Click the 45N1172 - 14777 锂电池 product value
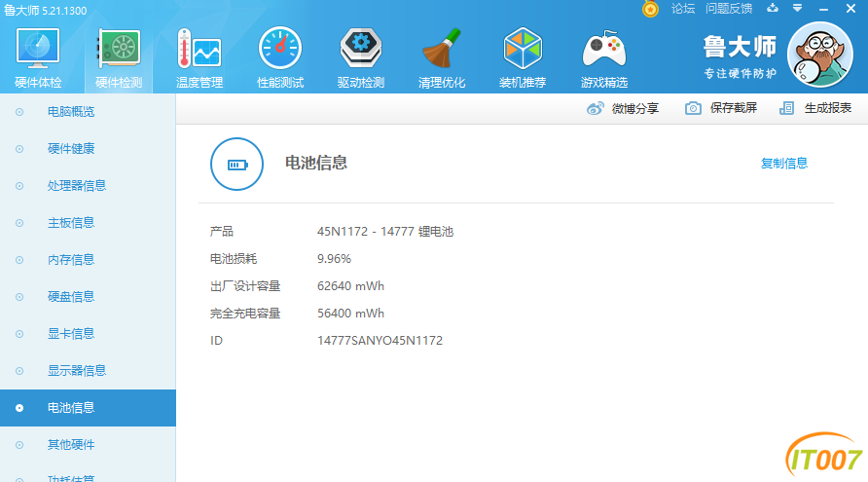This screenshot has width=868, height=482. point(385,232)
